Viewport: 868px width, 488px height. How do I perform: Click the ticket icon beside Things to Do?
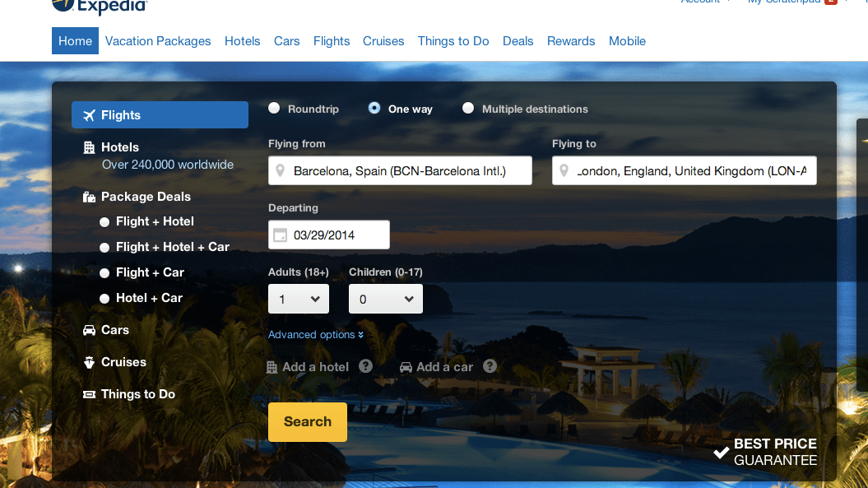pyautogui.click(x=88, y=393)
